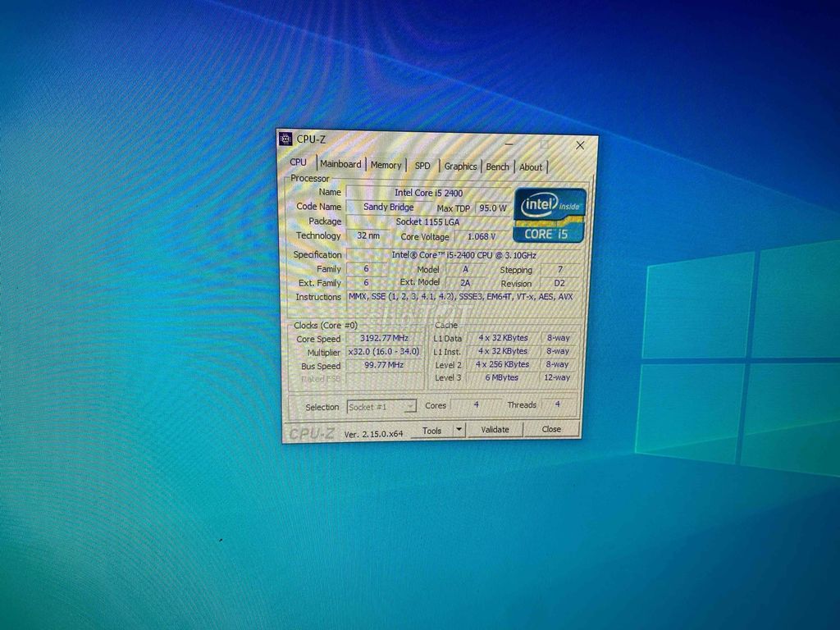Minimize the CPU-Z window
Image resolution: width=840 pixels, height=630 pixels.
(509, 144)
